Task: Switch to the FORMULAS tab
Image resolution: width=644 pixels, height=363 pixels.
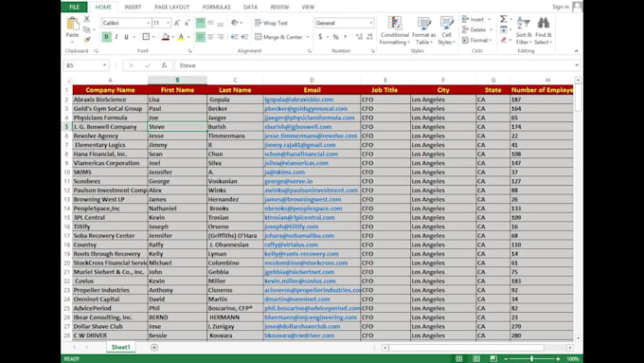Action: point(217,7)
